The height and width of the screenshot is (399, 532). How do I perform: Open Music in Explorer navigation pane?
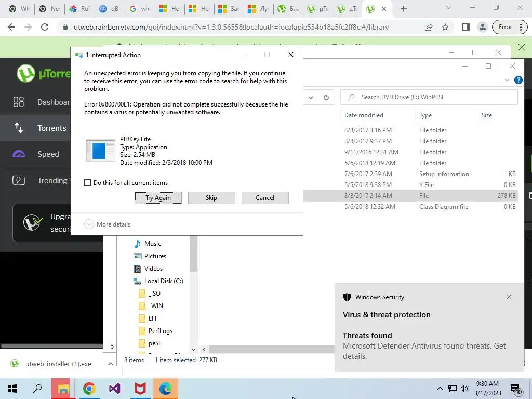tap(148, 244)
